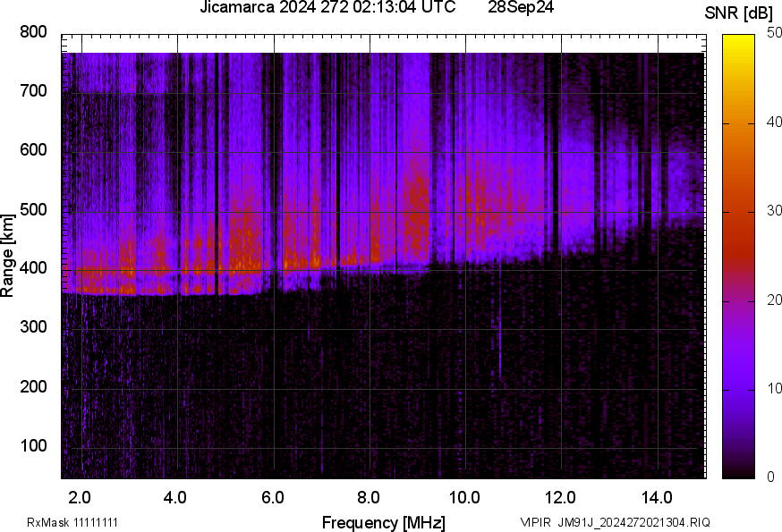The height and width of the screenshot is (532, 782).
Task: Click the Jicamarca plot title text
Action: pyautogui.click(x=327, y=9)
